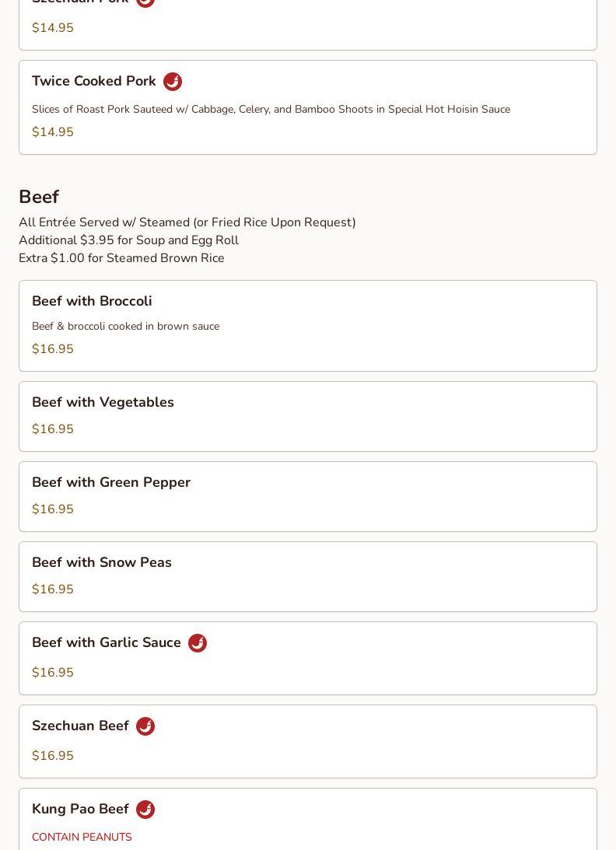Click the Twice Cooked Pork title
The height and width of the screenshot is (850, 616).
pos(94,81)
